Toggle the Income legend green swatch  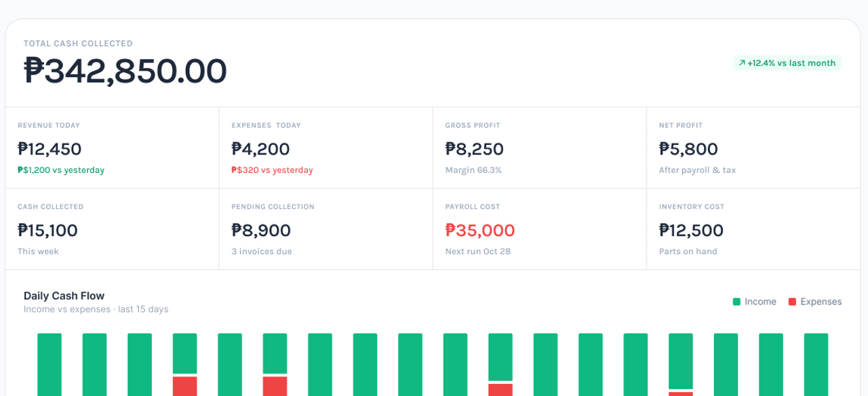tap(736, 302)
